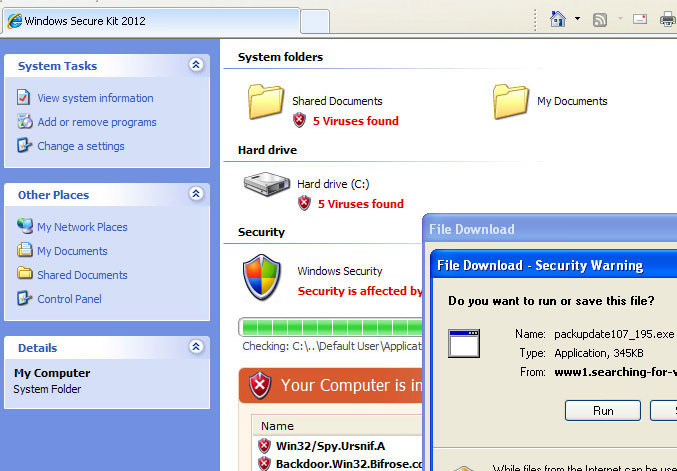
Task: Select the Windows Secure Kit 2012 tab
Action: coord(151,21)
